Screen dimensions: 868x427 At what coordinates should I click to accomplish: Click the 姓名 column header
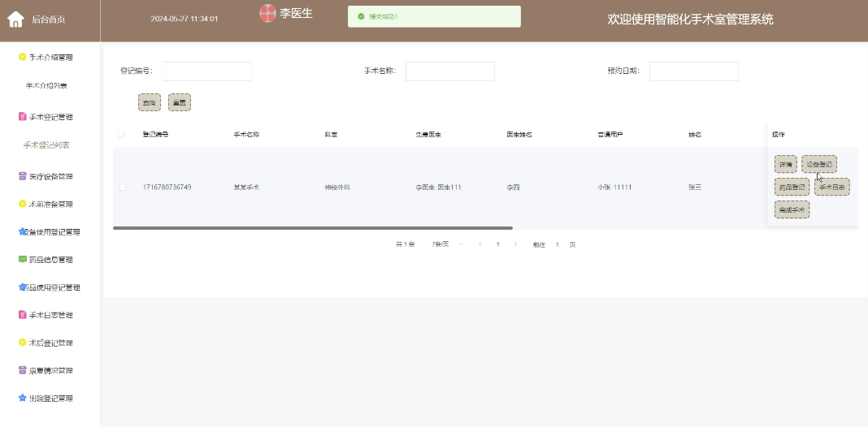(x=695, y=135)
